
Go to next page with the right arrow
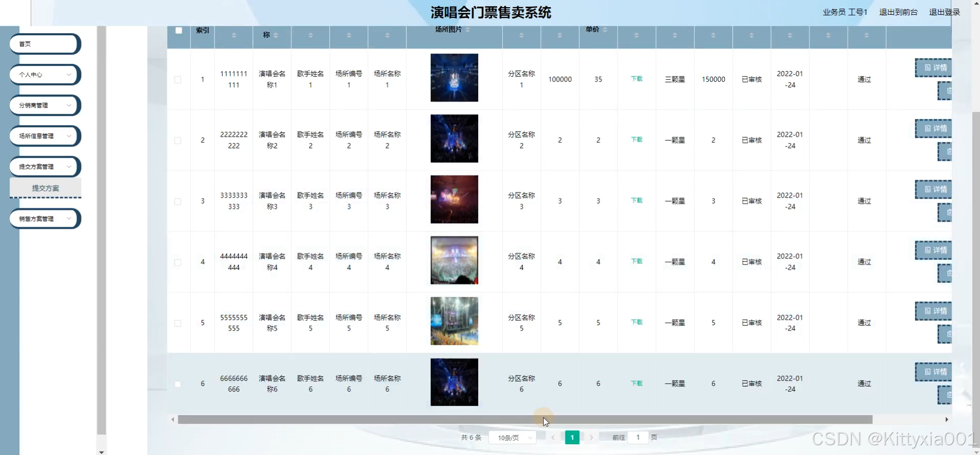592,438
